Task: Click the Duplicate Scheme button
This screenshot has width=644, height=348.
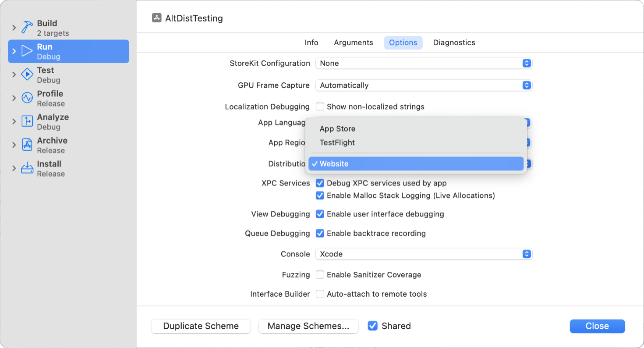Action: click(201, 326)
